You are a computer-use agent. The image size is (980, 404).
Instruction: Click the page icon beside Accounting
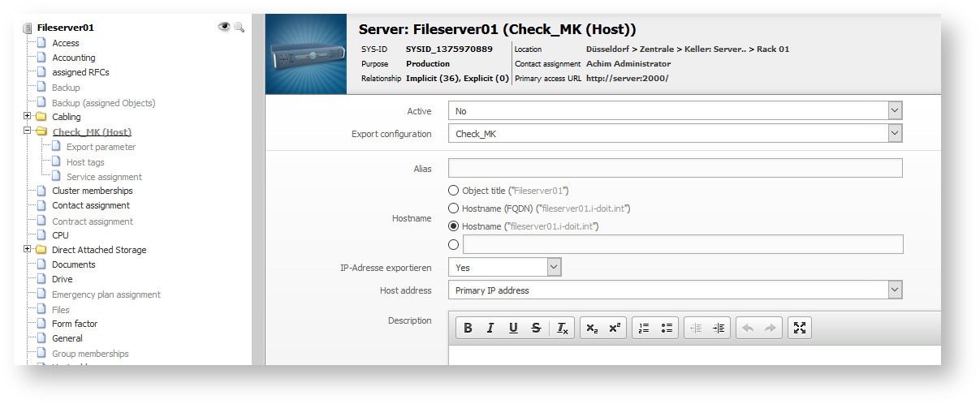pyautogui.click(x=41, y=58)
